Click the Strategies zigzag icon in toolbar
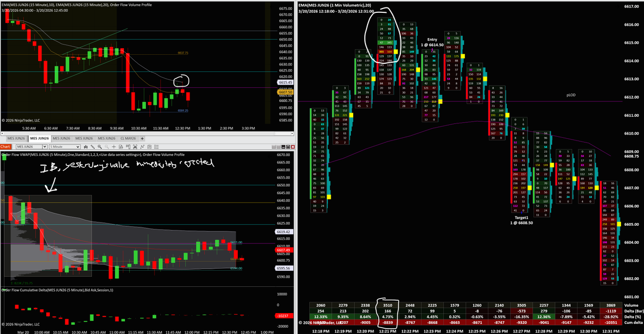 142,146
